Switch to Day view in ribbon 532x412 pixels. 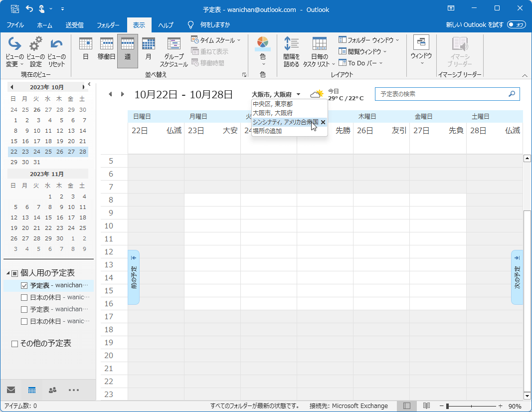tap(85, 50)
